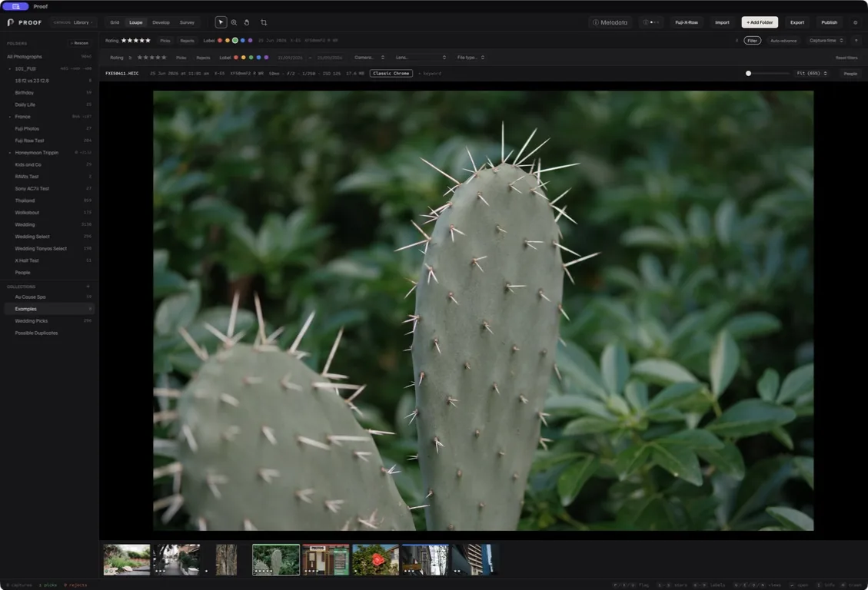Open the Wedding Tanyas Select folder
The width and height of the screenshot is (868, 590).
(x=50, y=249)
